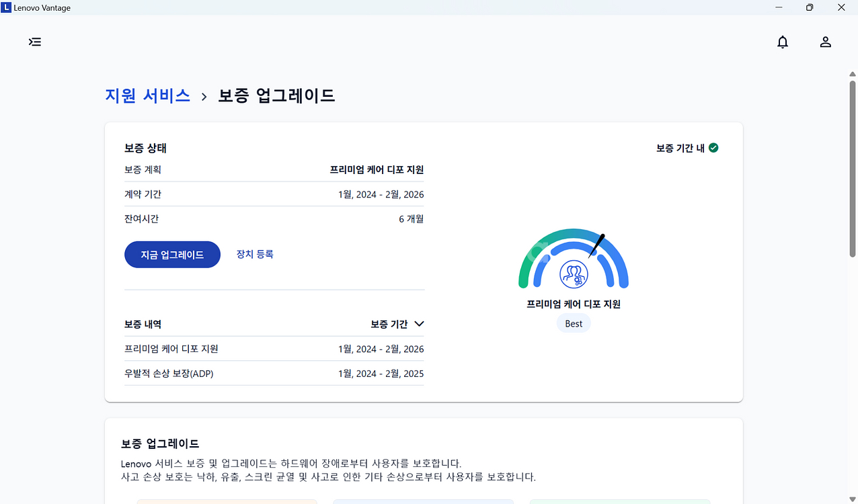858x504 pixels.
Task: Select the 사고 손상 보호는 description line
Action: tap(328, 478)
